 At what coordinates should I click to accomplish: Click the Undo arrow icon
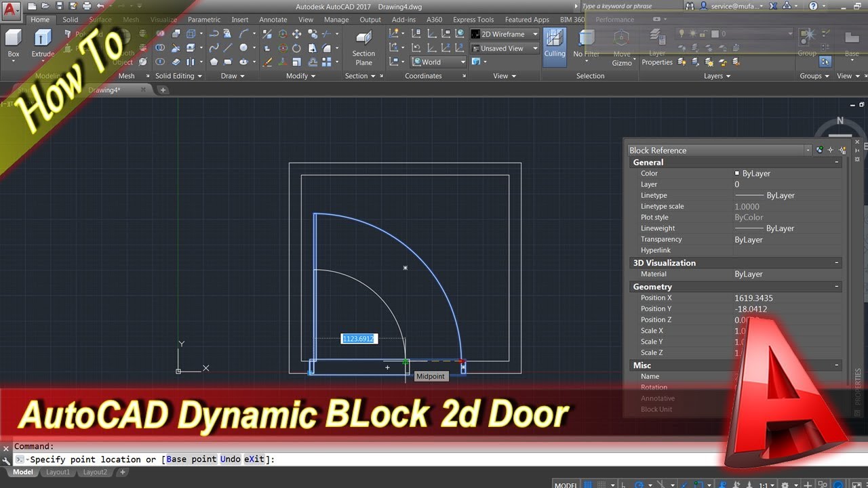coord(100,6)
